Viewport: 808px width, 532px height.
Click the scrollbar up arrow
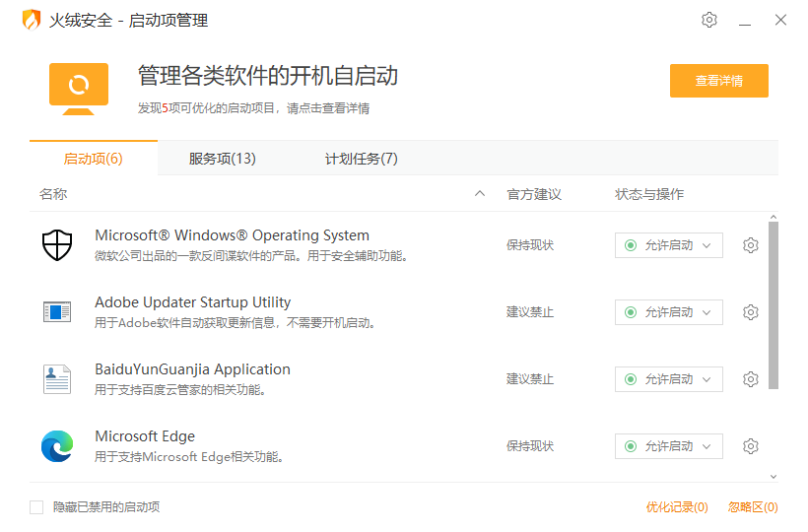pos(773,218)
